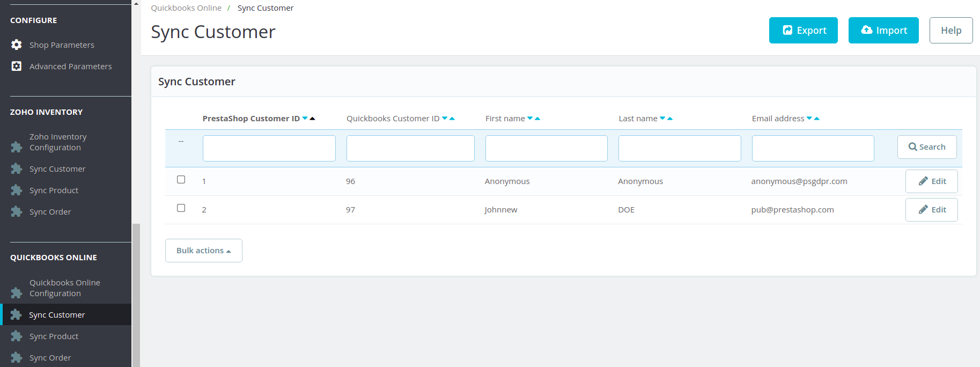Click the Shop Parameters gear icon
This screenshot has height=367, width=980.
click(17, 45)
